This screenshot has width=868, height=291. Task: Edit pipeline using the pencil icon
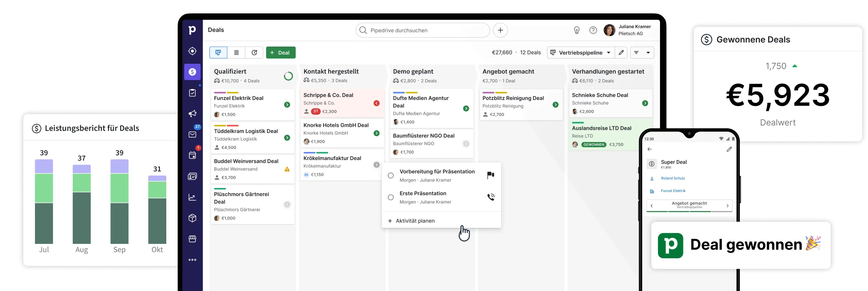(x=621, y=53)
